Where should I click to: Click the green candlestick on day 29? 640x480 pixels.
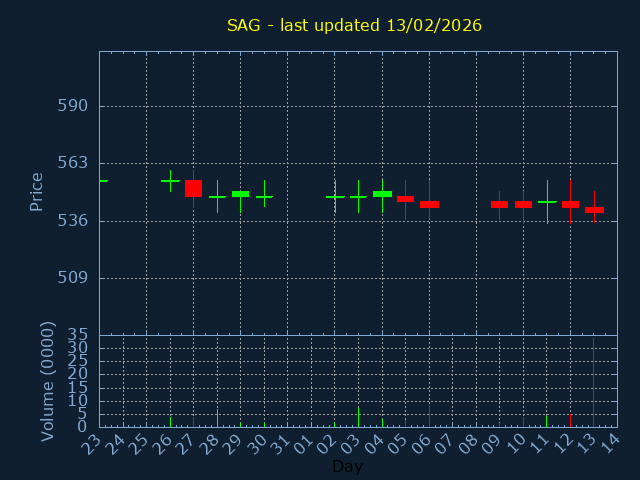click(x=240, y=194)
